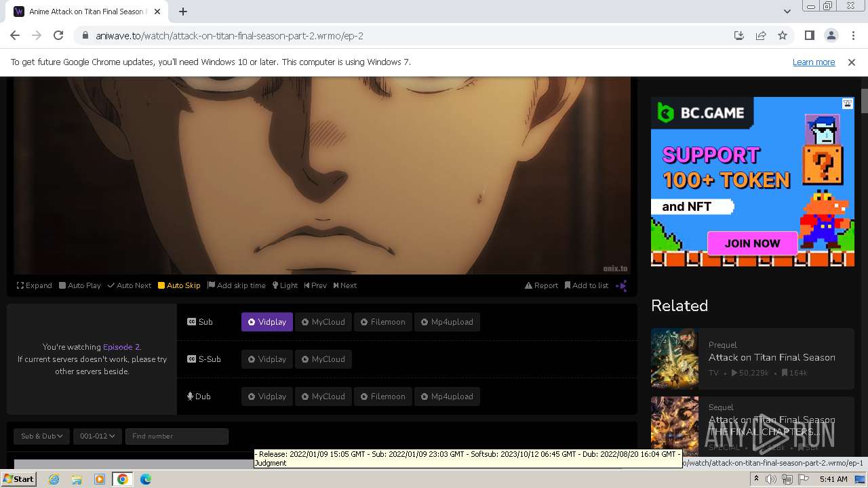Go to Next episode

pos(345,285)
